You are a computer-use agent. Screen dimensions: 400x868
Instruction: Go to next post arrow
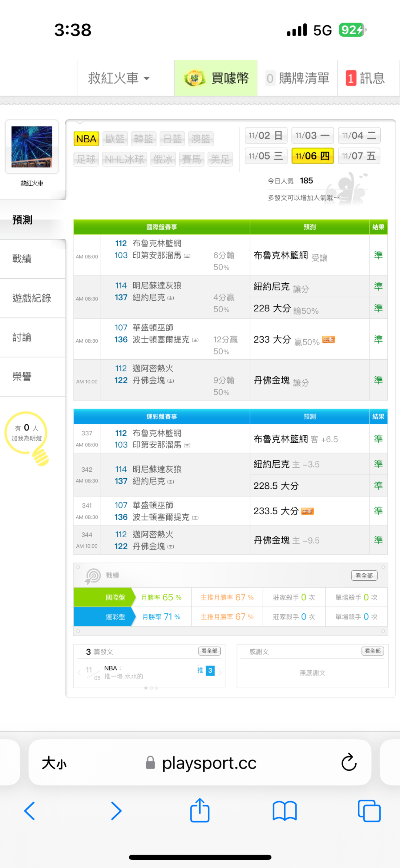pos(220,672)
